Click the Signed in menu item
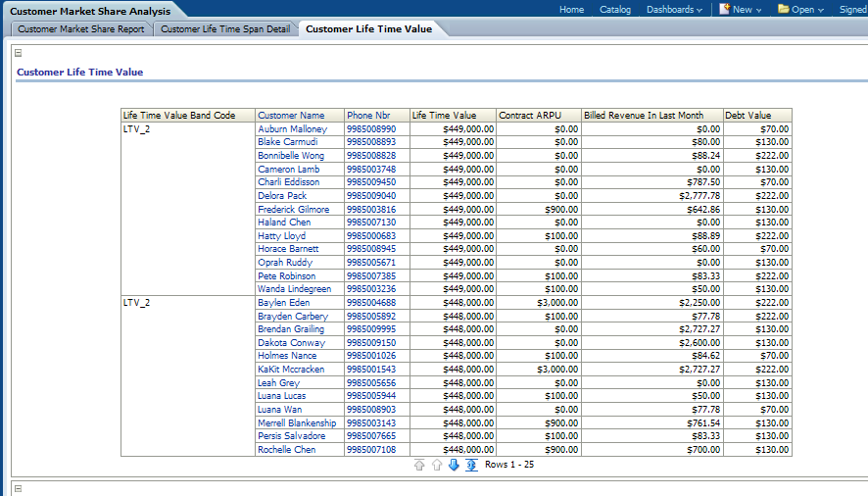This screenshot has height=496, width=868. 853,10
